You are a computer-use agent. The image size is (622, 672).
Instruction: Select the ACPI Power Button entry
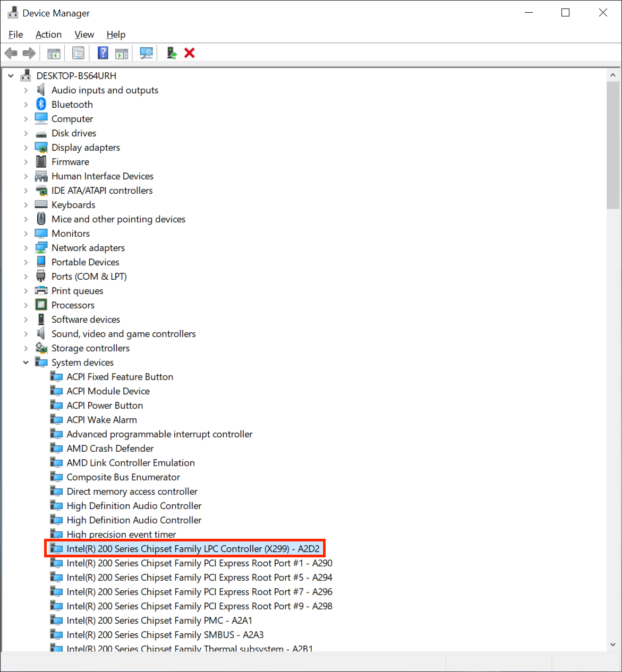coord(105,406)
